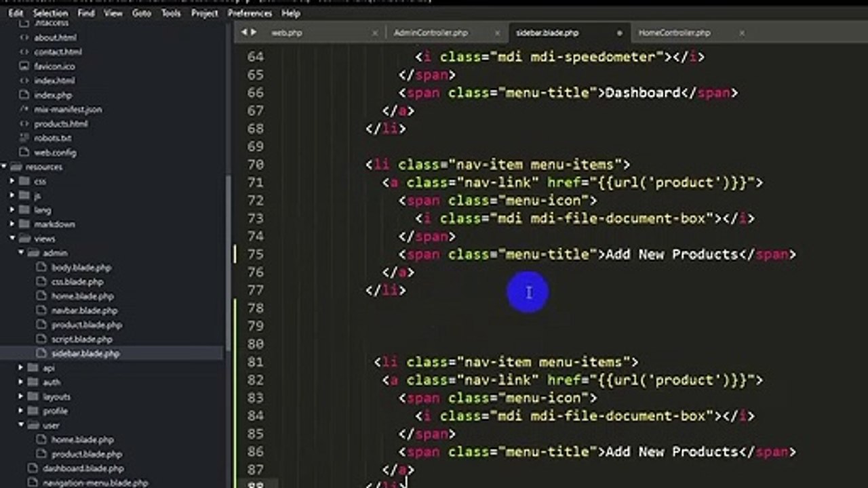This screenshot has width=868, height=488.
Task: Click the tab scroll right arrow
Action: click(254, 32)
